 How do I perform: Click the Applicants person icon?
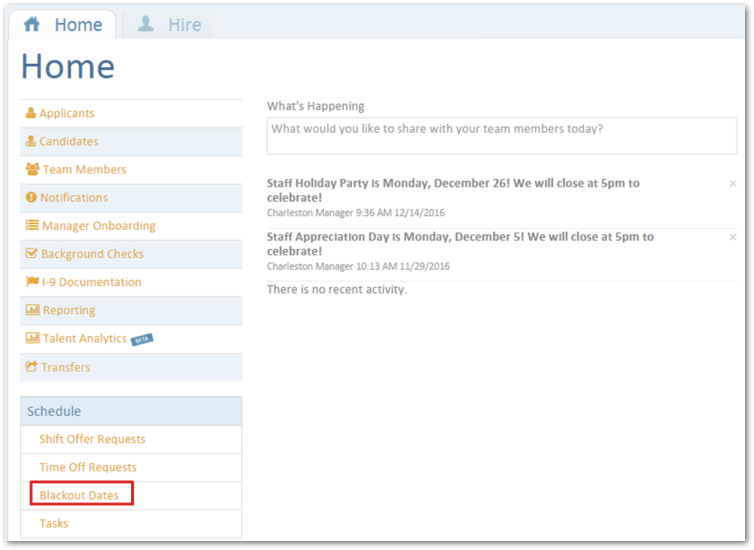(31, 113)
